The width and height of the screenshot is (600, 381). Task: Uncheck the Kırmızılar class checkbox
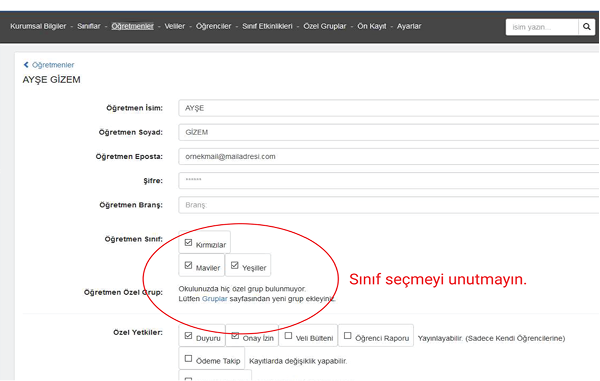(x=188, y=243)
